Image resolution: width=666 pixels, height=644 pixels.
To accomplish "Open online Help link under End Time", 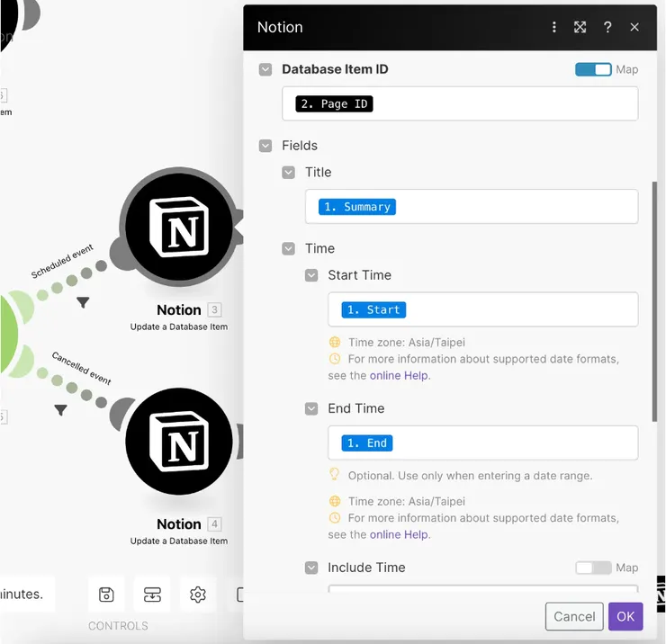I will (399, 534).
